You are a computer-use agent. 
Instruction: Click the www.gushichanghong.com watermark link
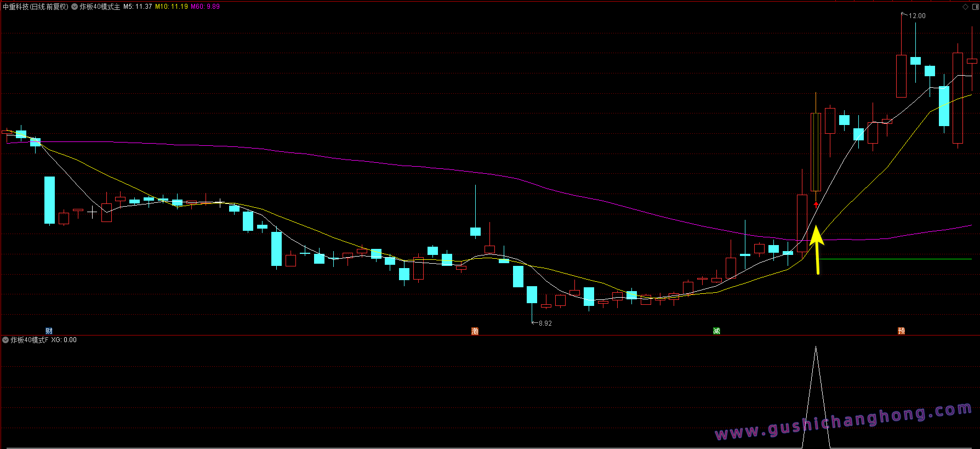844,421
